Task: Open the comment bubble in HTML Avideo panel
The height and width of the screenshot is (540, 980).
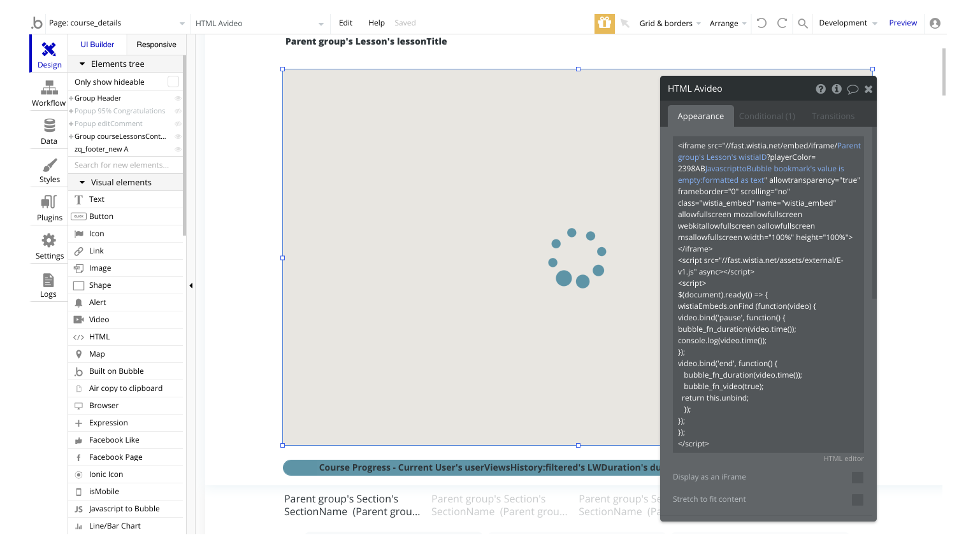Action: (853, 89)
